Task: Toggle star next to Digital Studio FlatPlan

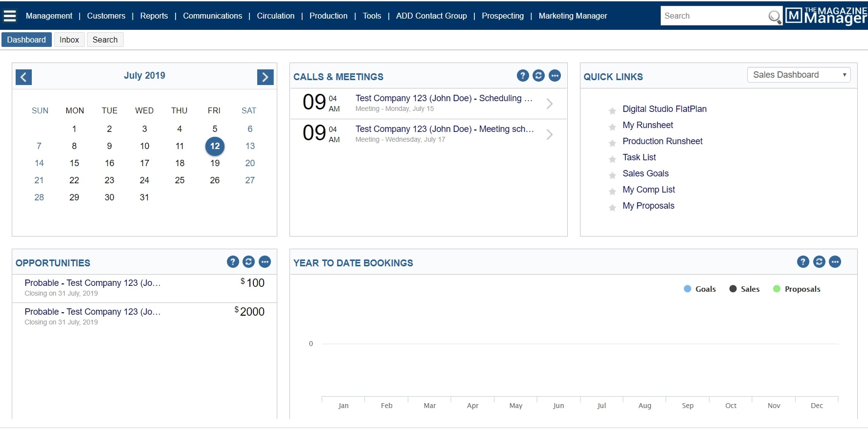Action: pyautogui.click(x=612, y=110)
